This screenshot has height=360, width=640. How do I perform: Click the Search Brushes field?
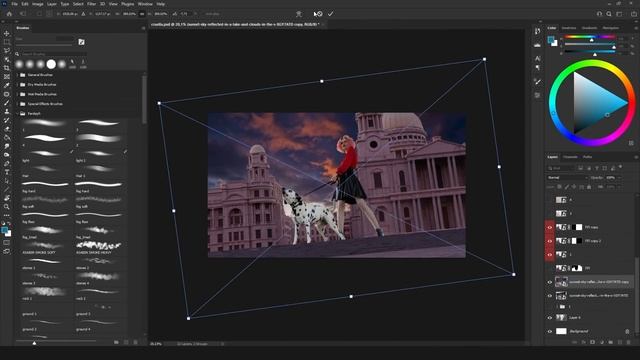pyautogui.click(x=51, y=54)
